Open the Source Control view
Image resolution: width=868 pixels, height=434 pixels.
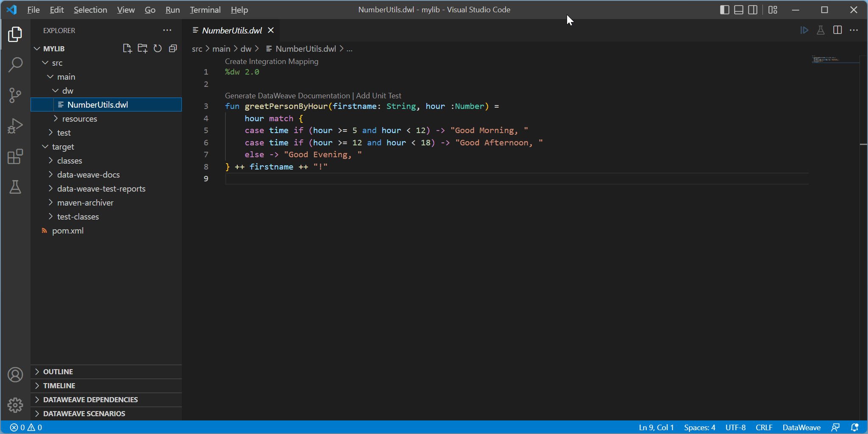click(x=15, y=95)
